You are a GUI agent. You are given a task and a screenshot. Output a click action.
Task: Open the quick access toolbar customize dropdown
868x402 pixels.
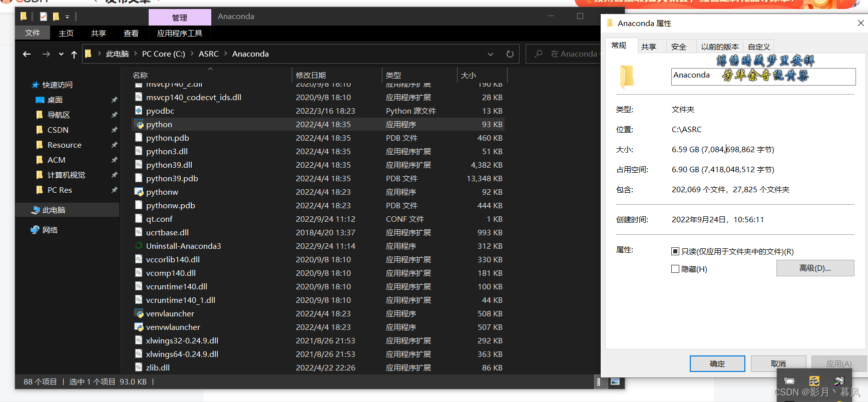[67, 17]
